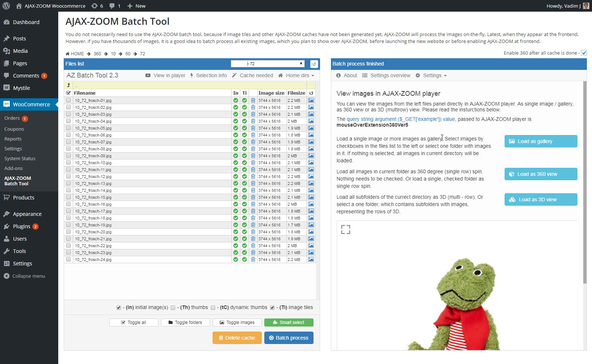
Task: Open the folder dropdown showing 72
Action: coord(268,64)
